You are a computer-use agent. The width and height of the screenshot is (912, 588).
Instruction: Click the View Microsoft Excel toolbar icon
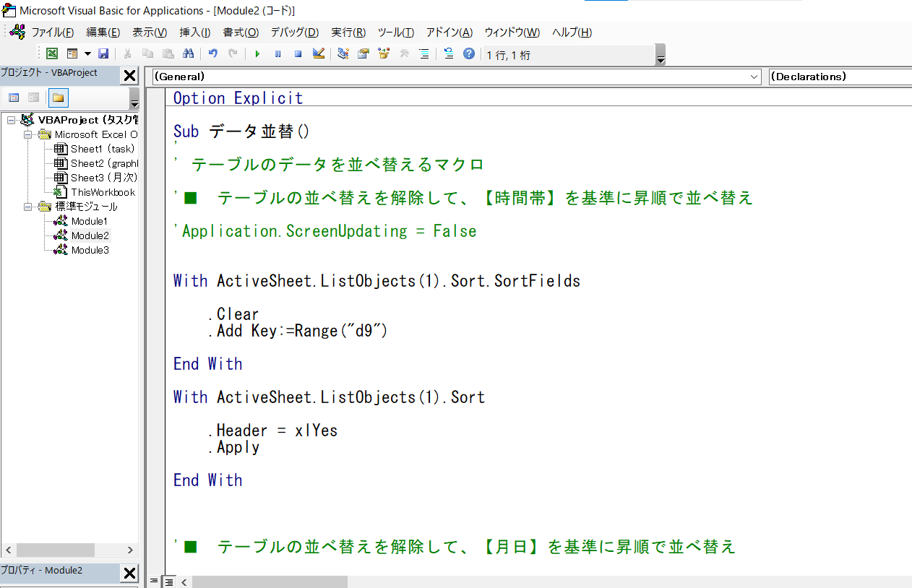point(52,54)
